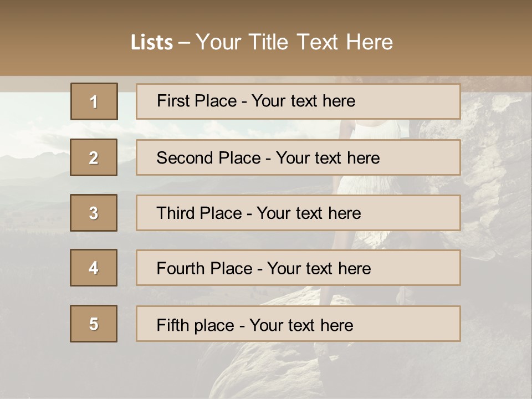Image resolution: width=532 pixels, height=399 pixels.
Task: Click the number 5 box
Action: click(x=94, y=324)
